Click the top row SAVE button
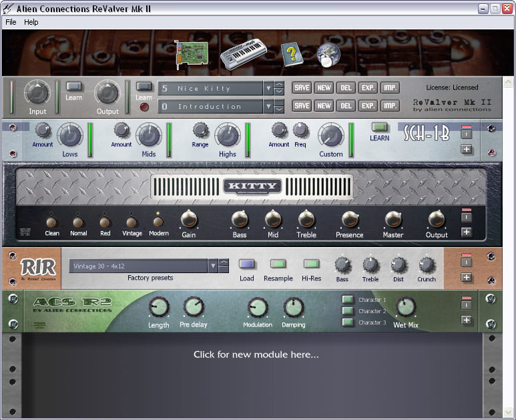This screenshot has height=420, width=516. pyautogui.click(x=302, y=88)
